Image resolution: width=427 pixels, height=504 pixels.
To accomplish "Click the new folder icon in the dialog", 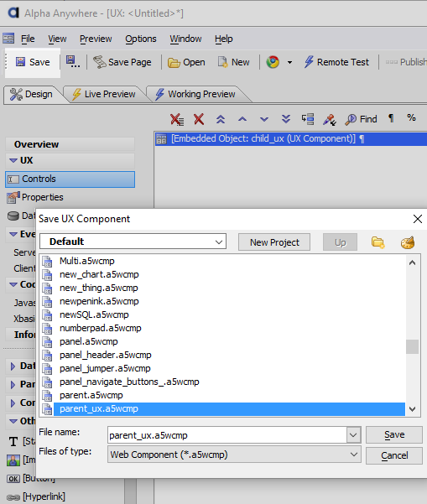I will (378, 242).
